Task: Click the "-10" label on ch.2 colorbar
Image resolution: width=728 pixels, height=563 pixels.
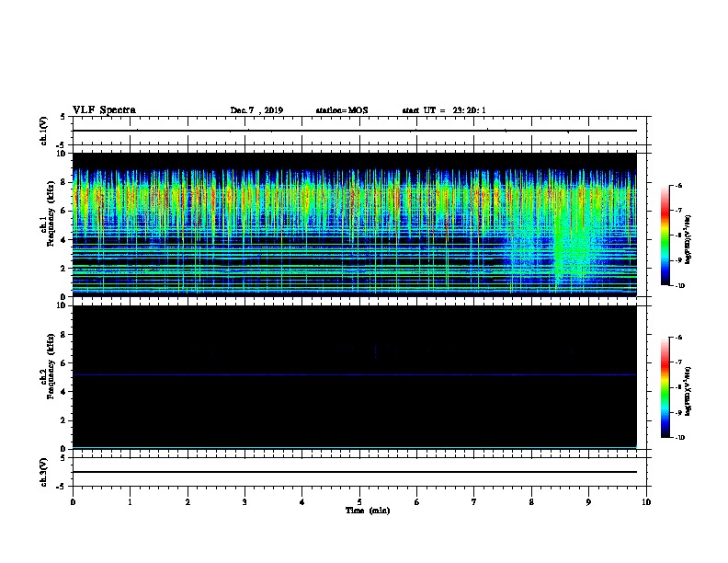Action: (x=679, y=438)
